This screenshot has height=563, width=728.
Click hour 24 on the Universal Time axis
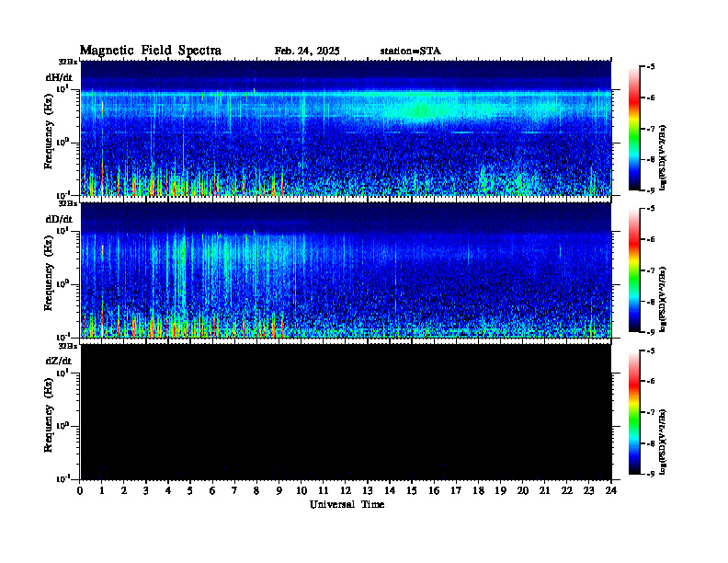coord(611,490)
